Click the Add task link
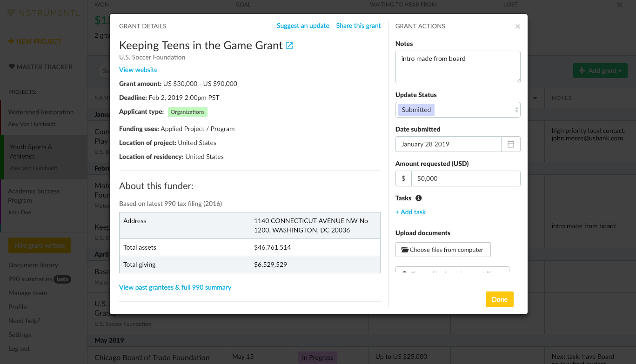Viewport: 636px width, 364px height. tap(410, 212)
